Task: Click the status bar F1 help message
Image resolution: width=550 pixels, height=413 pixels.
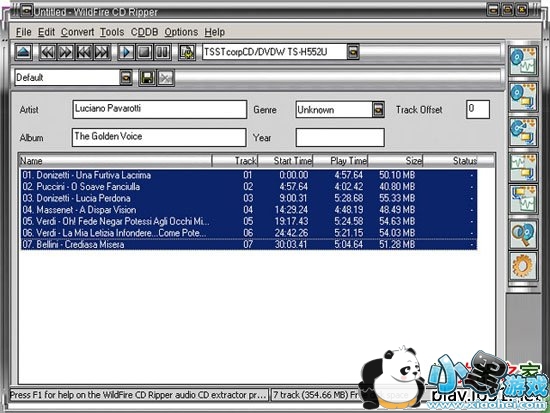Action: pyautogui.click(x=139, y=395)
